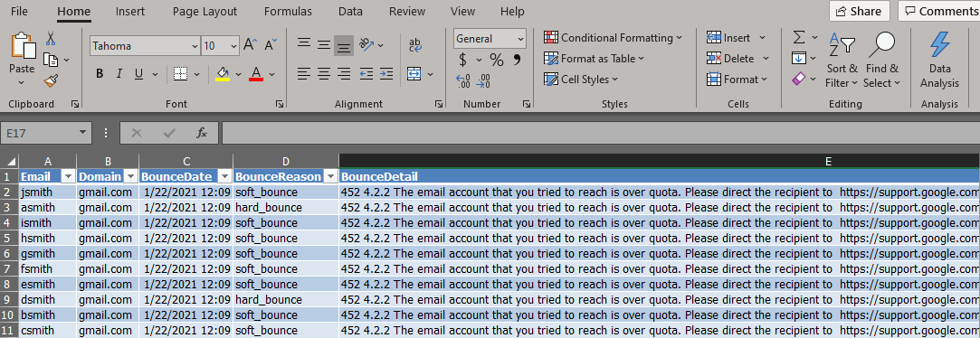Image resolution: width=980 pixels, height=338 pixels.
Task: Click the Clear eraser icon
Action: [x=799, y=80]
